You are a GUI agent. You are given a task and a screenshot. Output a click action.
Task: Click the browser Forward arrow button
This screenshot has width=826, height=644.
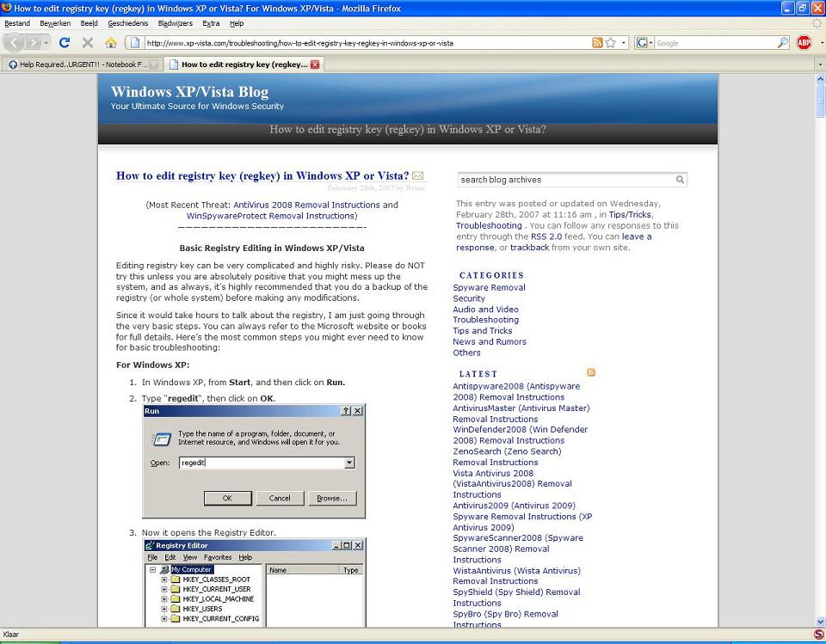point(33,43)
